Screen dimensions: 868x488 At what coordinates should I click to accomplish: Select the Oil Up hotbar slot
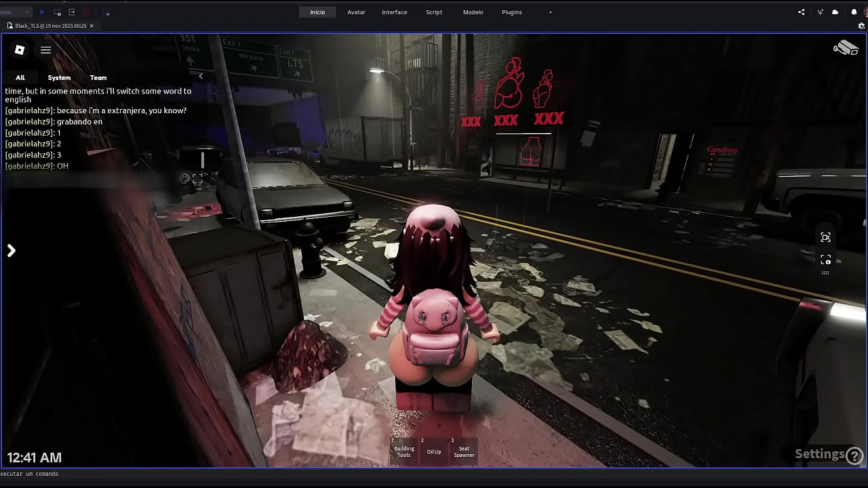pyautogui.click(x=434, y=450)
